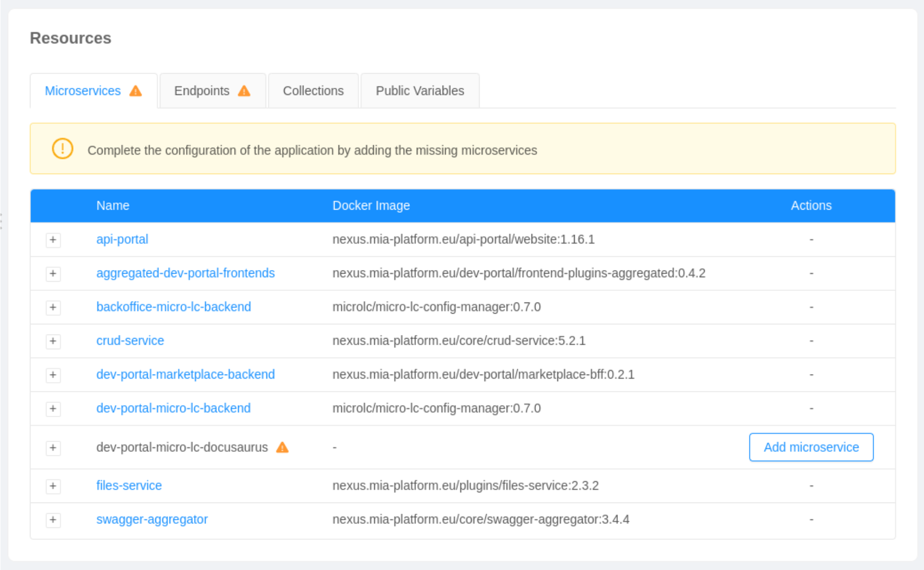Expand the files-service row

tap(53, 486)
